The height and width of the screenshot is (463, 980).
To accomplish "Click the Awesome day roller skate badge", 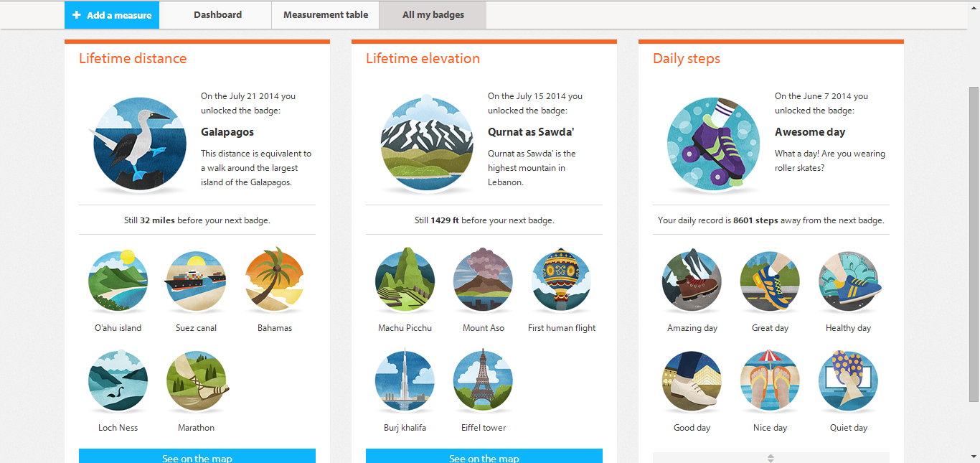I will pyautogui.click(x=714, y=144).
